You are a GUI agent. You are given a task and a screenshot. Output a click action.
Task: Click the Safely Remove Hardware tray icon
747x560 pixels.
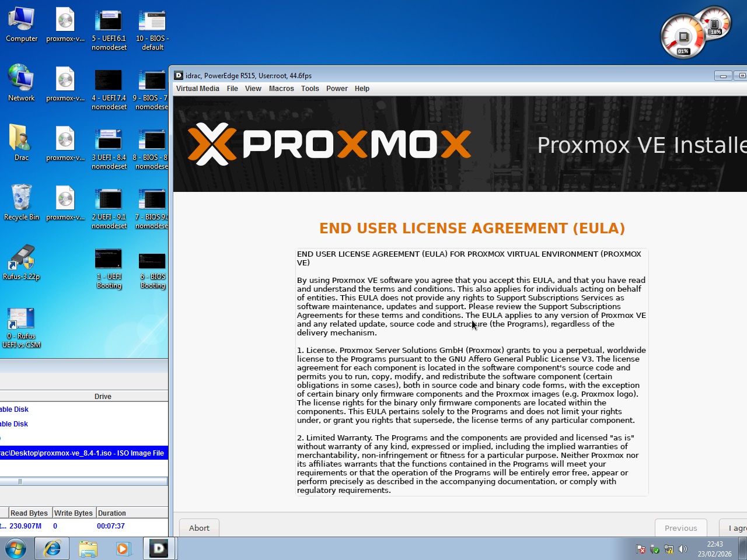coord(655,549)
